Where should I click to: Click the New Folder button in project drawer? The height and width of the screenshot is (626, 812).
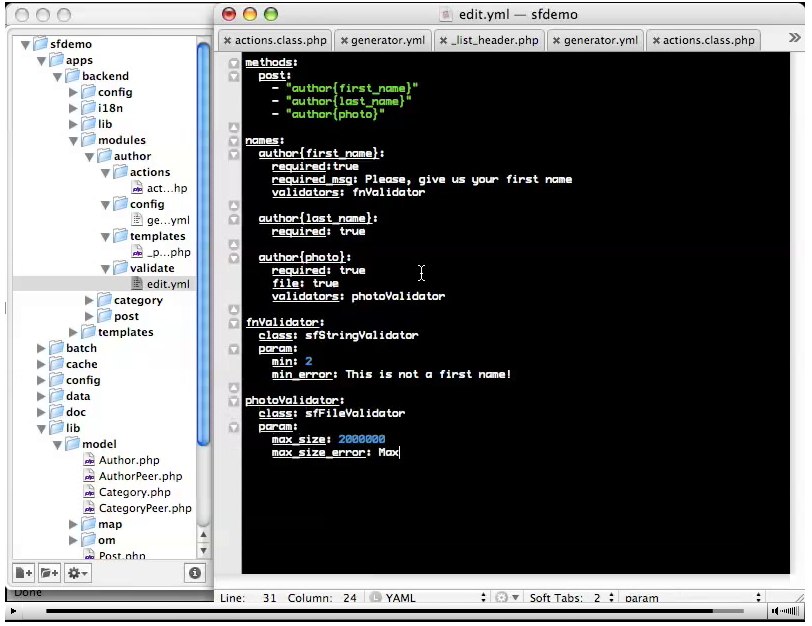pyautogui.click(x=49, y=573)
